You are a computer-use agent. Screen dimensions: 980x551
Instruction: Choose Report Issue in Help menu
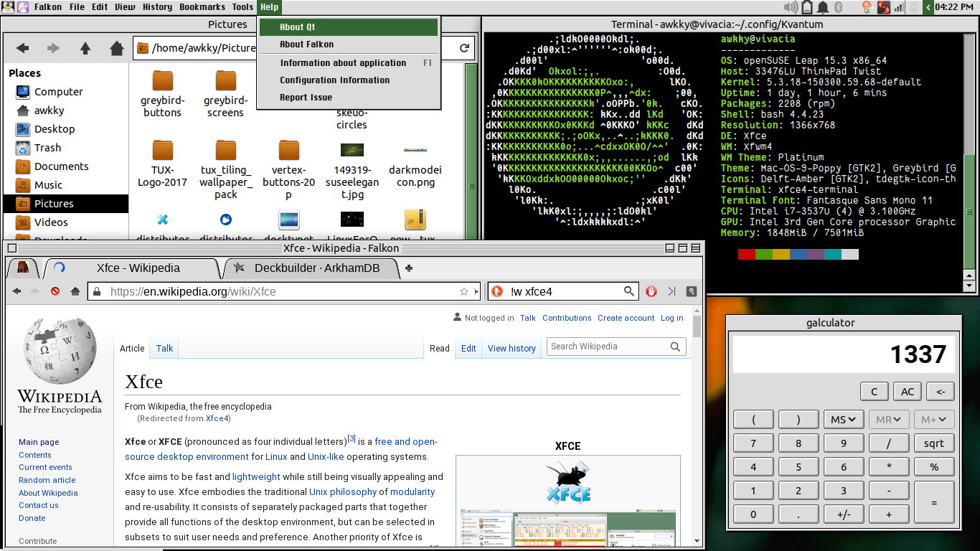tap(349, 98)
